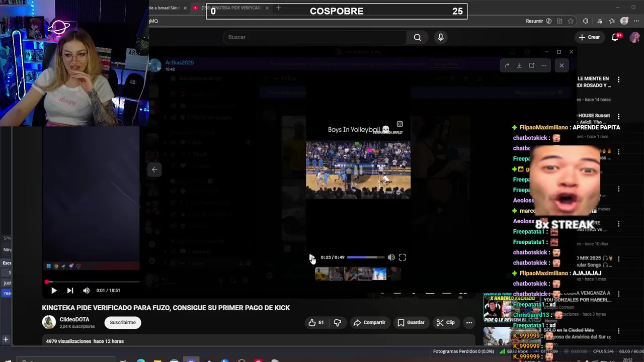Focus the Buscar search field
644x362 pixels.
314,37
